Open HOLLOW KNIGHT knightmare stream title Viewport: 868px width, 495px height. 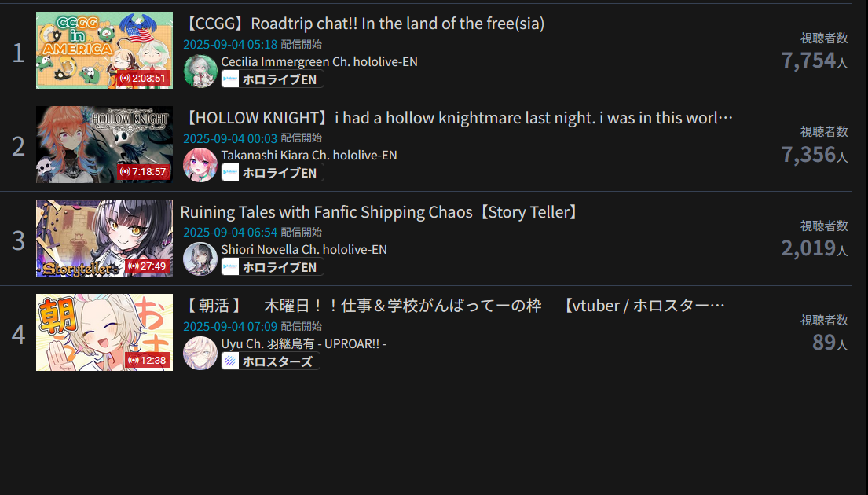pos(458,118)
